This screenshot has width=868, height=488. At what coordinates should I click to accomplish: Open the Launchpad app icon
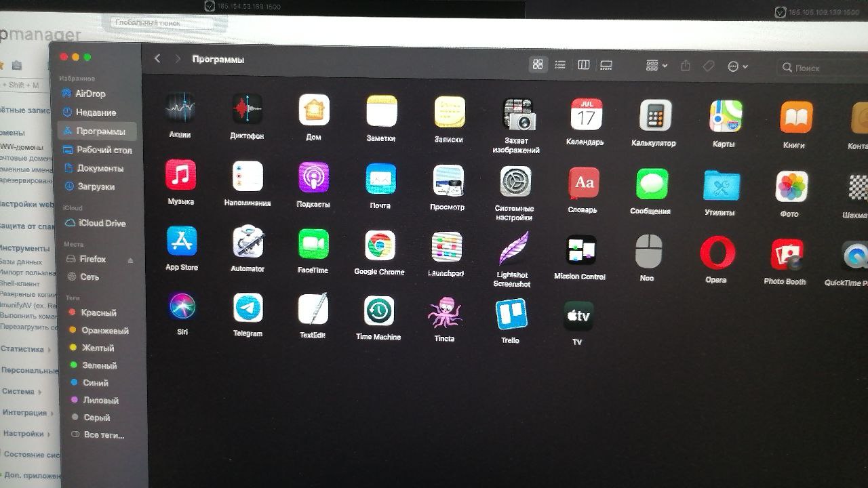tap(447, 247)
